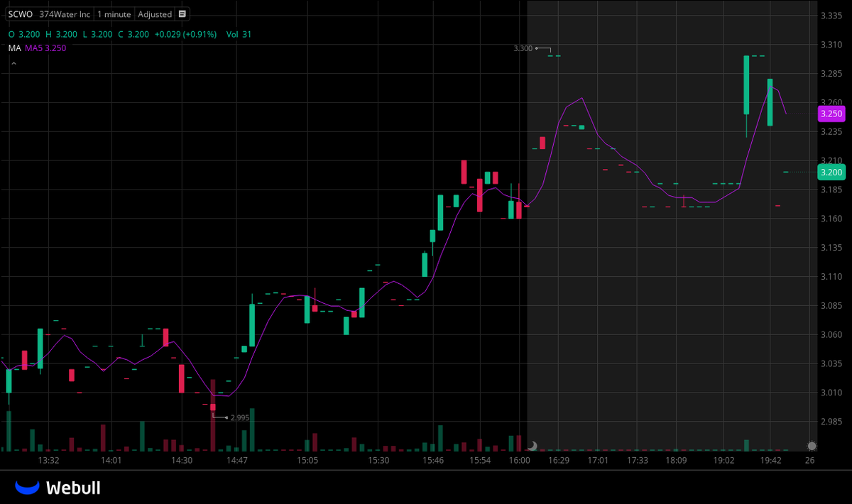Click the arrow marker beside the 2.995 low
The width and height of the screenshot is (852, 504).
pos(226,417)
